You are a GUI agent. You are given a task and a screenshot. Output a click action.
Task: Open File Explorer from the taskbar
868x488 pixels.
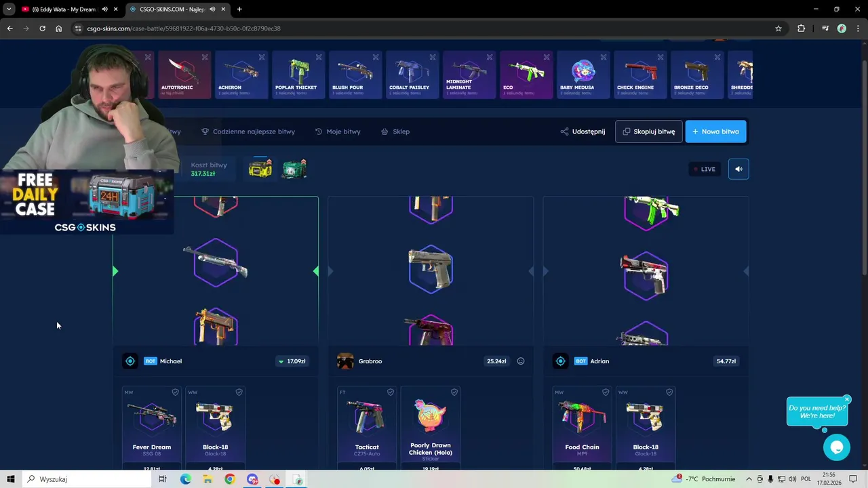pos(208,479)
